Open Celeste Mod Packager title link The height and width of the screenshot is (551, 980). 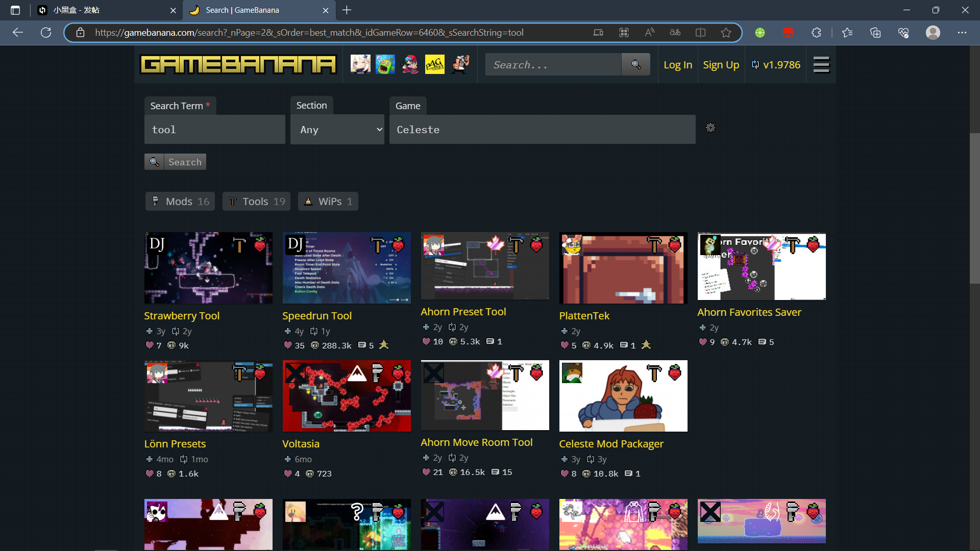pos(611,444)
